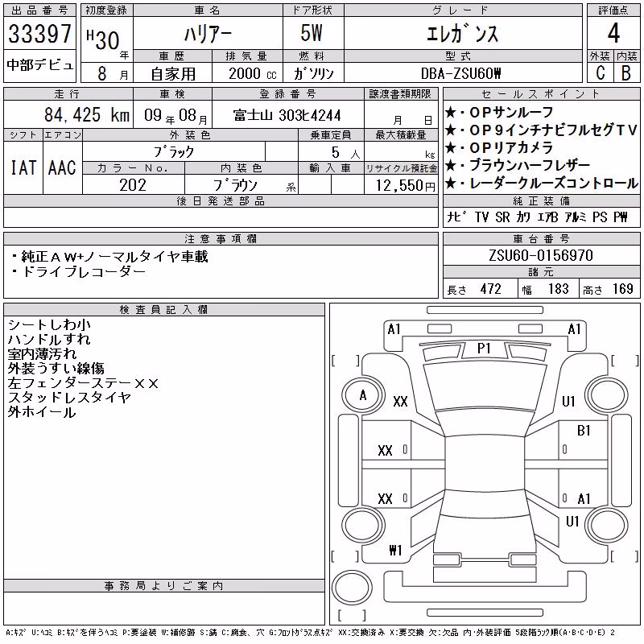Screen dimensions: 644x644
Task: Click the damage code legend line
Action: pos(311,633)
